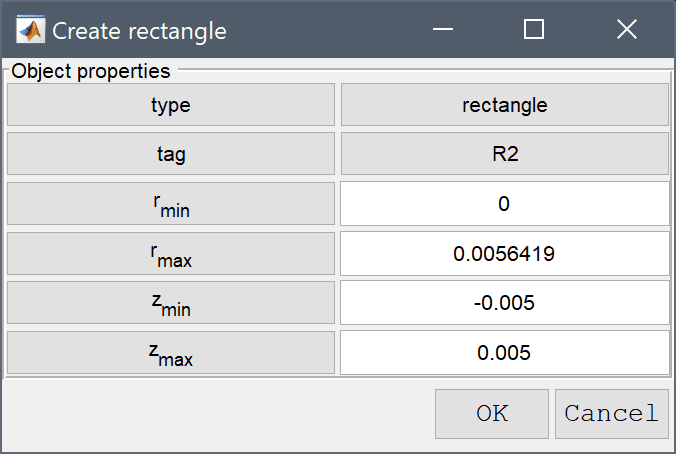Minimize the Create rectangle window
This screenshot has width=676, height=454.
443,29
